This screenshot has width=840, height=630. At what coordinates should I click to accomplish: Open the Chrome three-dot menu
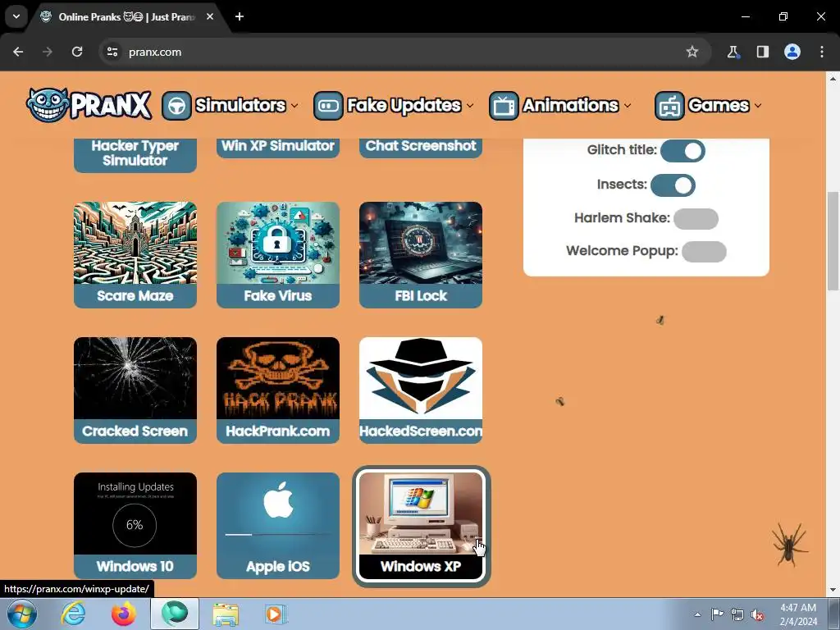[822, 52]
